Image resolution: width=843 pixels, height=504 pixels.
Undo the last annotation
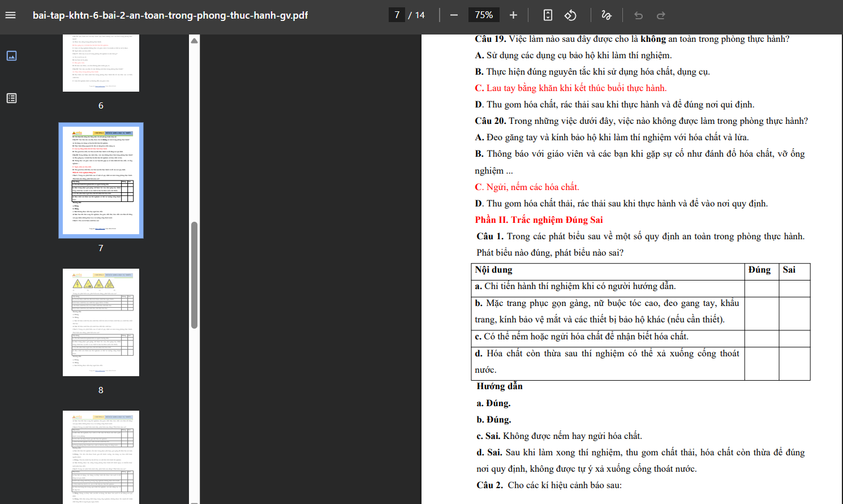coord(639,15)
